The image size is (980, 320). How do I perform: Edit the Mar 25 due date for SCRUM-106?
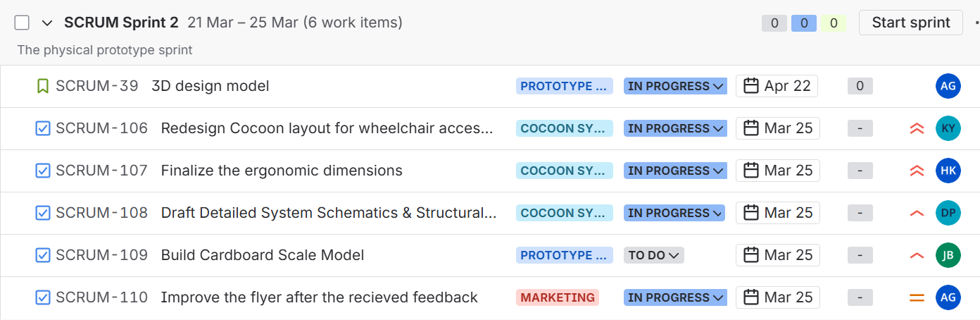(777, 128)
